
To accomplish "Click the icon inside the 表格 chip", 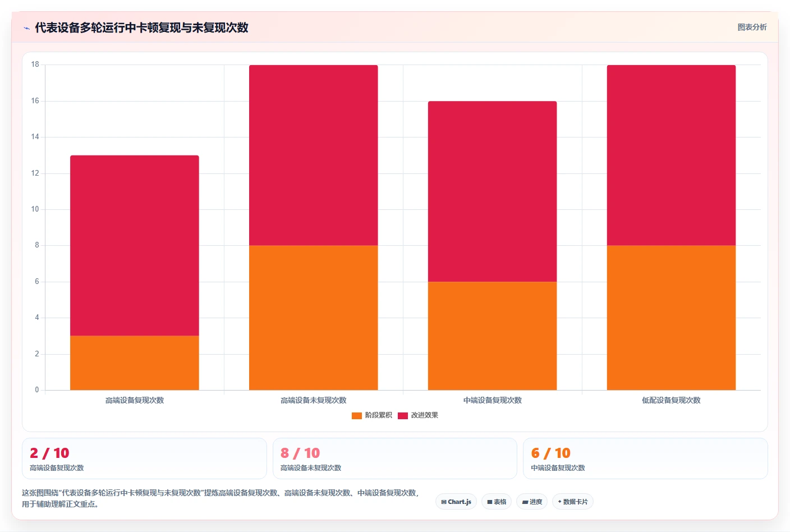I will click(489, 502).
